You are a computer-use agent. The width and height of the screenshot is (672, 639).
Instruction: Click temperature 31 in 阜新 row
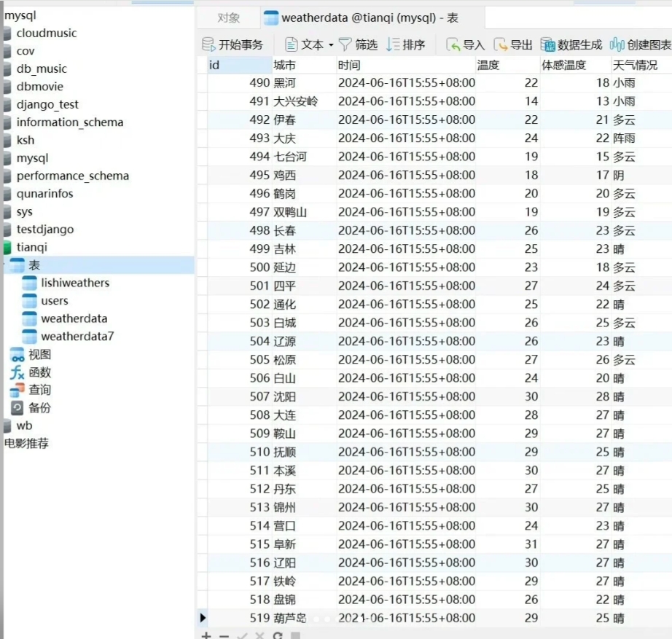tap(507, 544)
